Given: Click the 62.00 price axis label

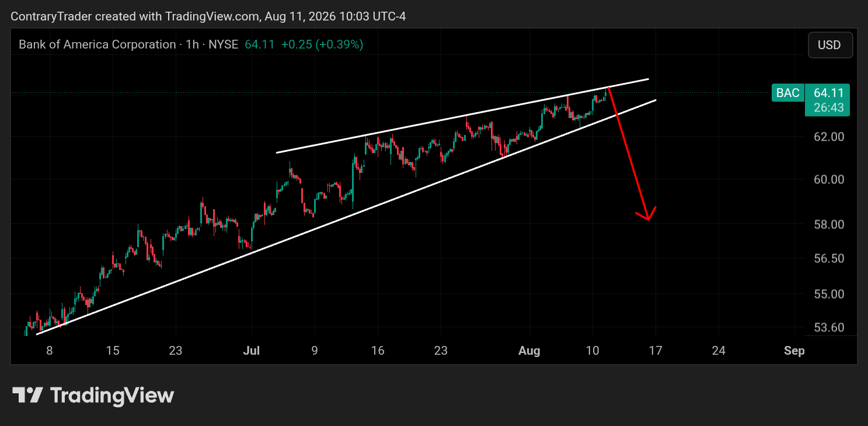Looking at the screenshot, I should (829, 137).
